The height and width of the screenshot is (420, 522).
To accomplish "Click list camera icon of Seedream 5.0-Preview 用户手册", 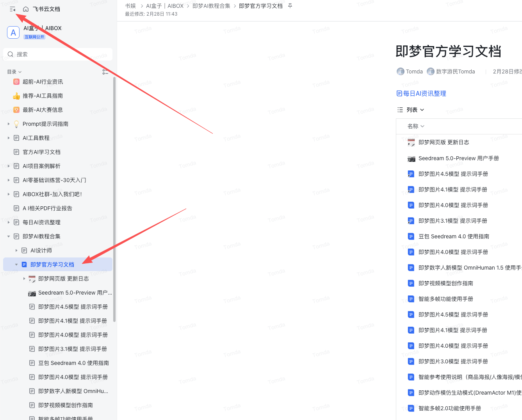I will click(412, 159).
